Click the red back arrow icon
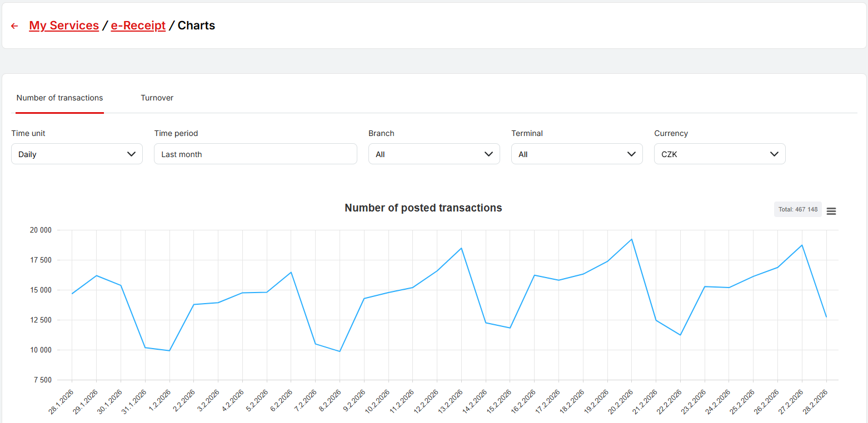The height and width of the screenshot is (423, 868). (x=14, y=26)
